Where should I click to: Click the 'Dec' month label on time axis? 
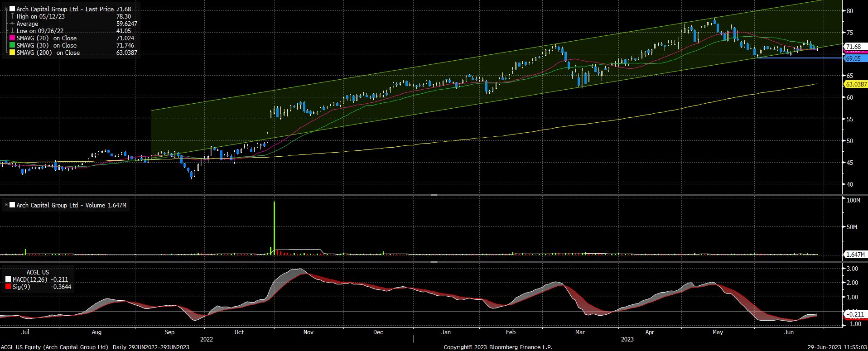pos(378,332)
